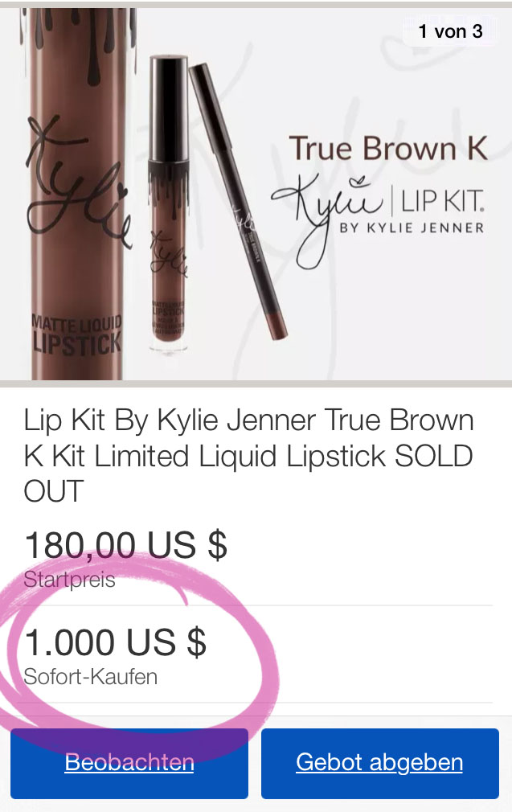Select the 1.000 US $ buy-now price

(x=115, y=642)
